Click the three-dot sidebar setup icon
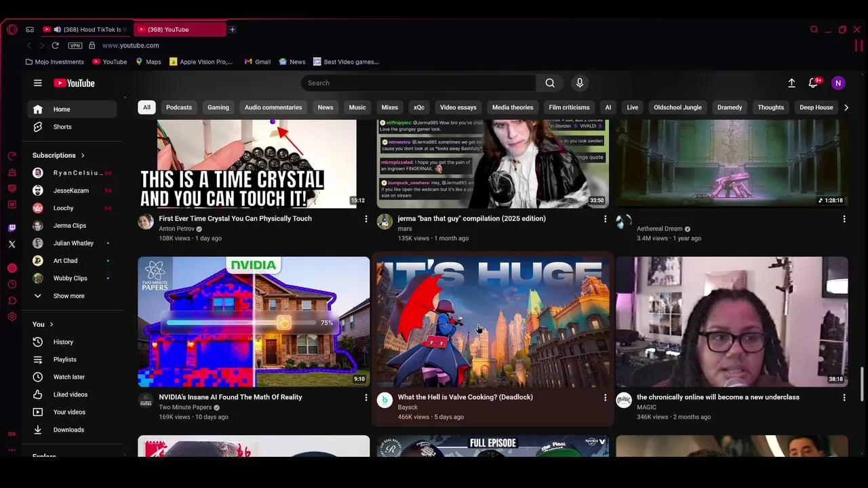 12,449
